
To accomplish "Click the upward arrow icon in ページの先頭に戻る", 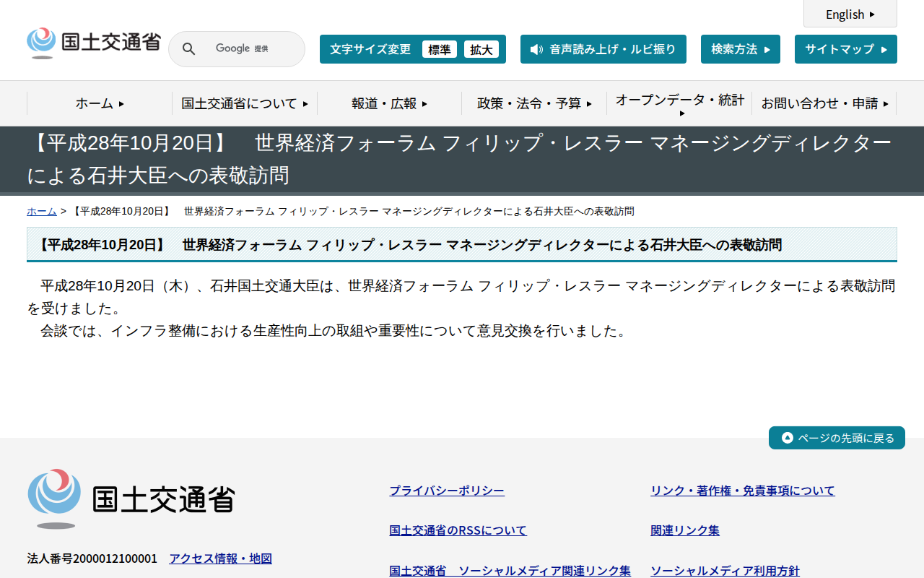I will coord(786,437).
